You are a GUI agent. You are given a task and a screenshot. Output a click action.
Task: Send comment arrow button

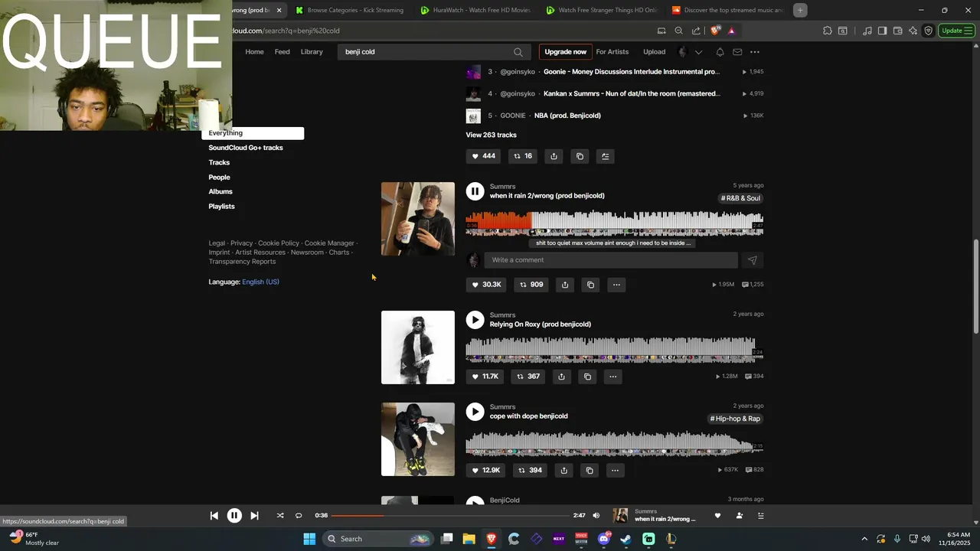[752, 260]
